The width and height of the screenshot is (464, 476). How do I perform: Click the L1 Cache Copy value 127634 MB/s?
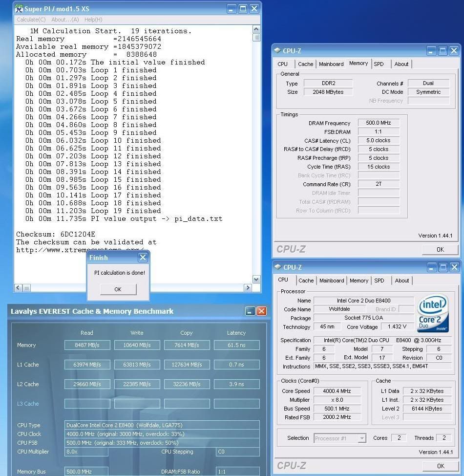pos(187,365)
